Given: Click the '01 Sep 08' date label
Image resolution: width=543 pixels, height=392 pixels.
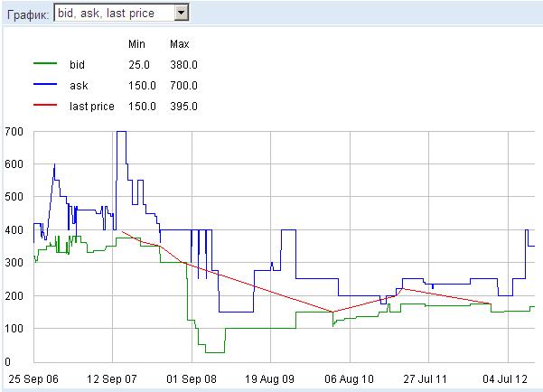Looking at the screenshot, I should click(x=192, y=378).
